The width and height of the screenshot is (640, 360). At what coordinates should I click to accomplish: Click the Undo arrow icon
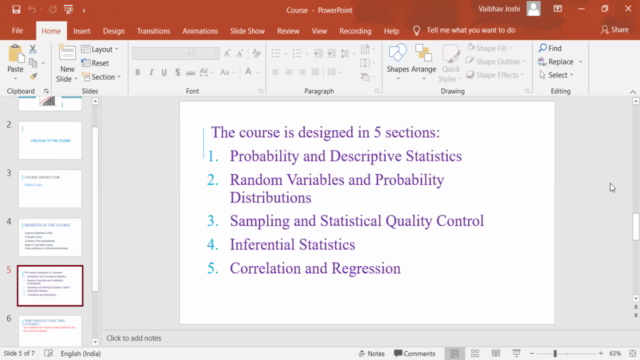[32, 9]
